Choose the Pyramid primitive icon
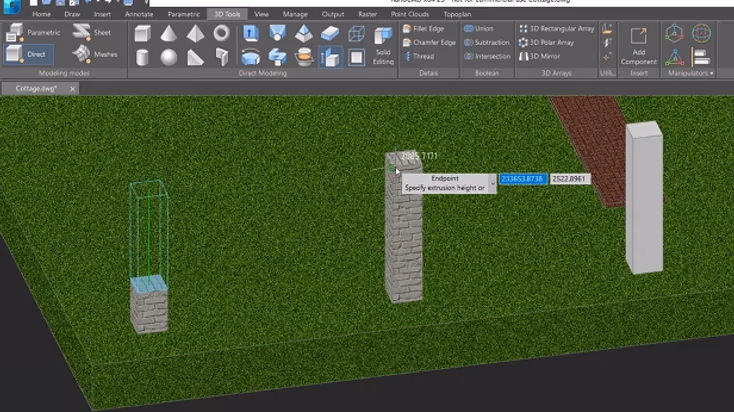 click(195, 33)
